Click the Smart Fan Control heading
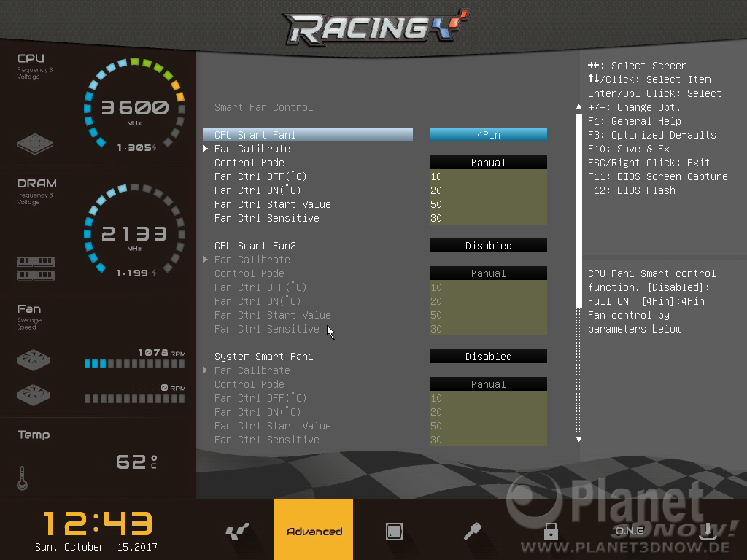Screen dimensions: 747x560 263,107
